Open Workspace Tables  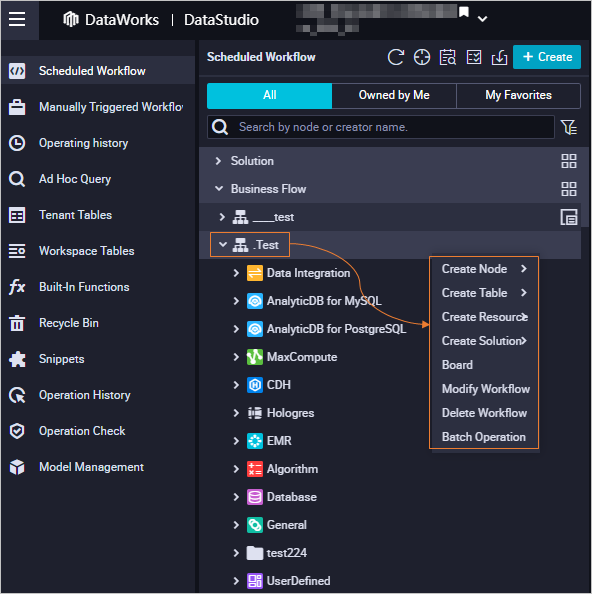tap(98, 251)
